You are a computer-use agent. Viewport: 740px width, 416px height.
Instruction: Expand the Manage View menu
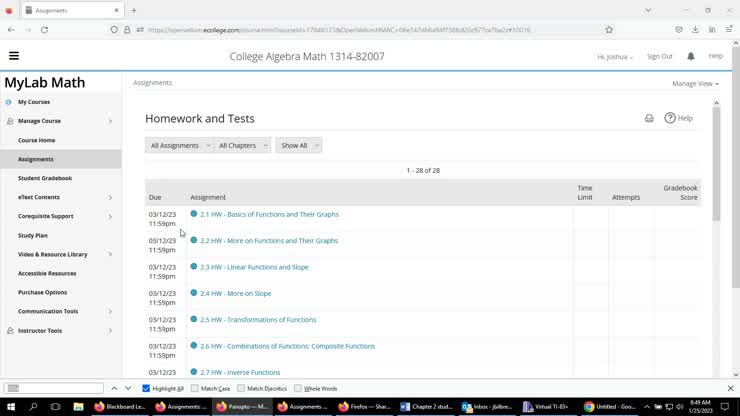pyautogui.click(x=695, y=84)
